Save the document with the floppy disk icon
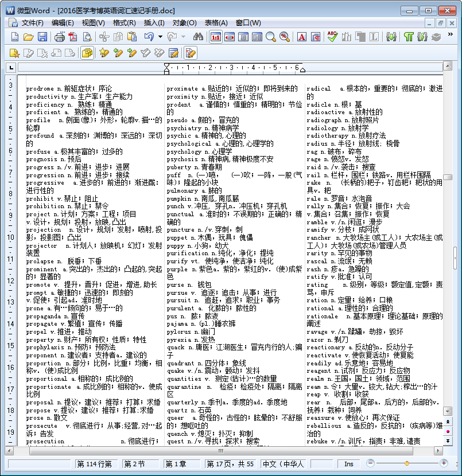The image size is (462, 476). point(42,37)
